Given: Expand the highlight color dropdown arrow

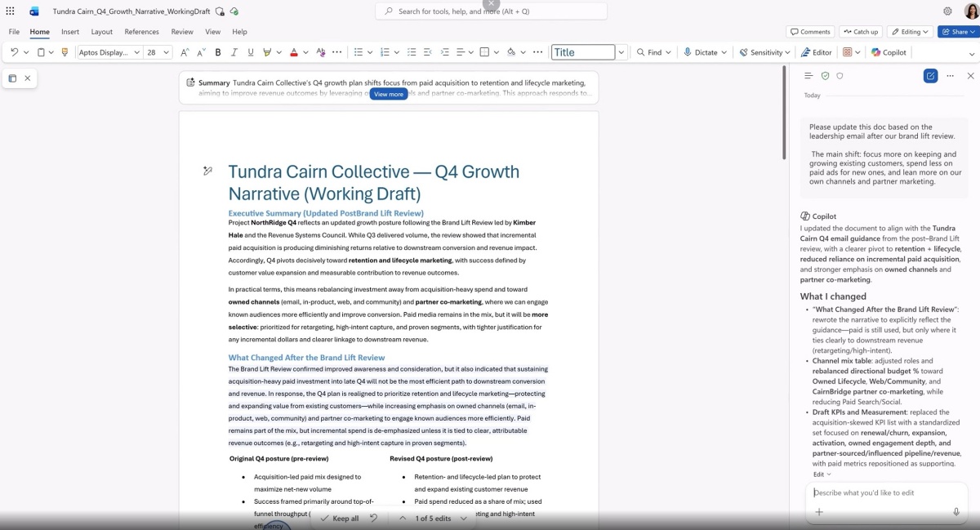Looking at the screenshot, I should 278,52.
